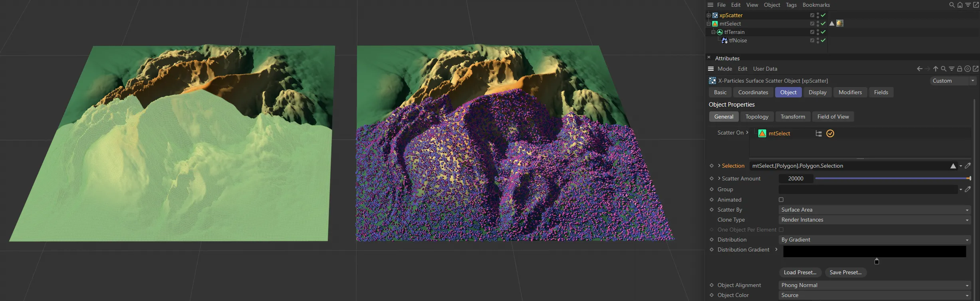Click X-Particles Scatter header icon

pyautogui.click(x=712, y=81)
